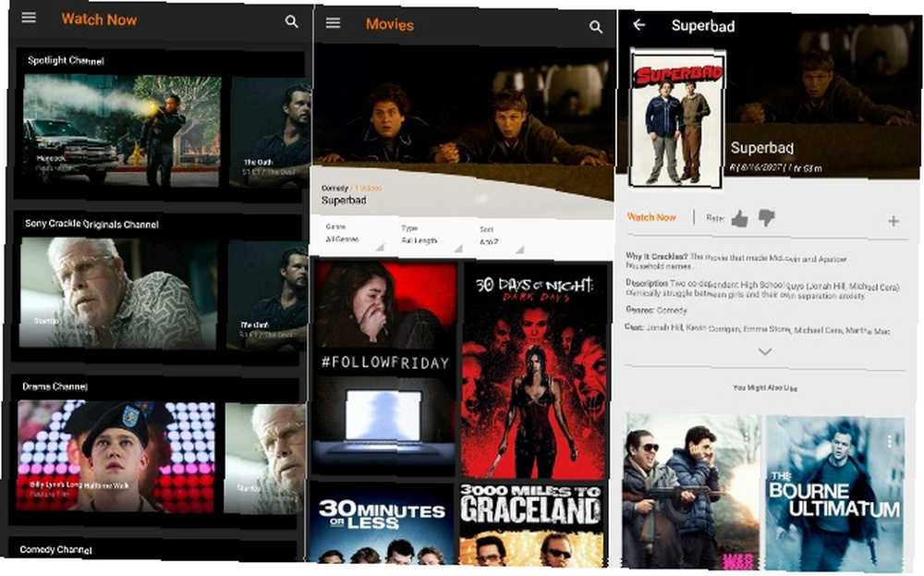Tap the Why It Crackles text
924x576 pixels.
point(736,262)
